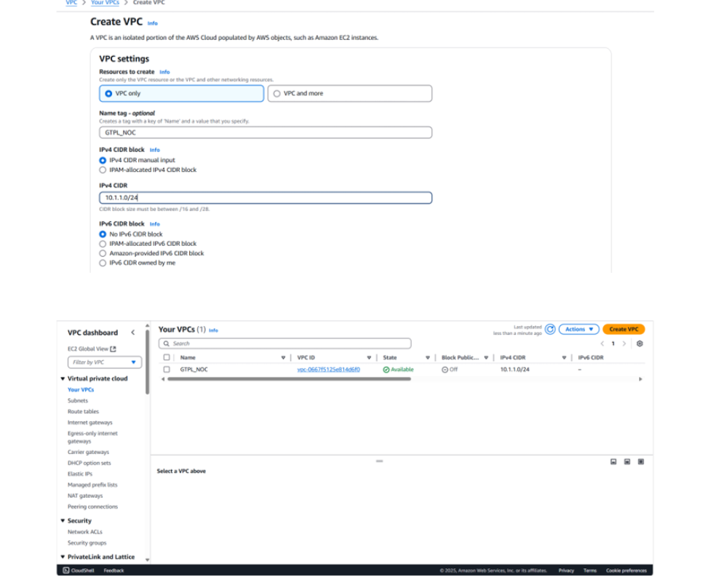Choose the 'VPC and more' option
The width and height of the screenshot is (719, 588).
(277, 93)
